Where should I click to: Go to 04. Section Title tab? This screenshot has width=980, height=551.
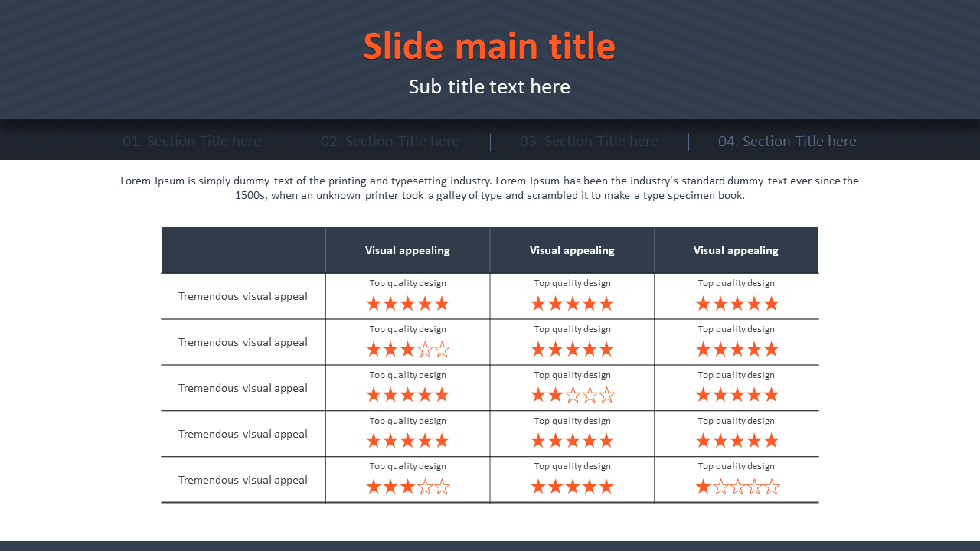click(x=787, y=142)
